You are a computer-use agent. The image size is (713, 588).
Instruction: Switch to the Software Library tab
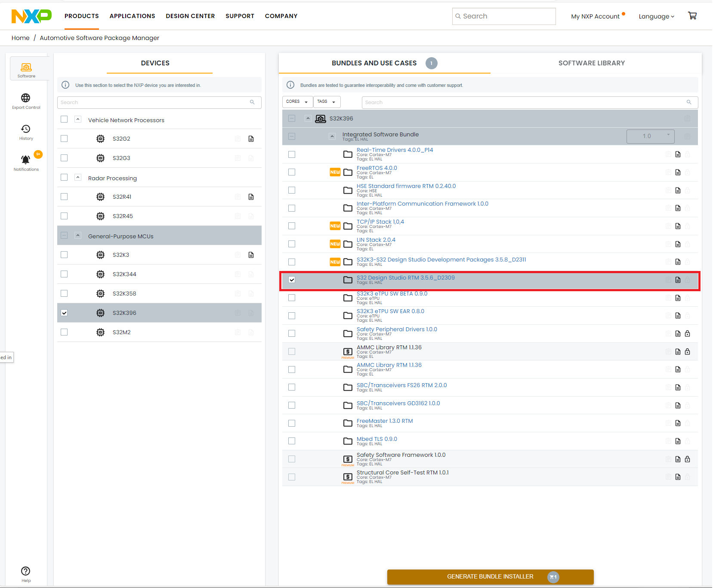click(x=591, y=63)
